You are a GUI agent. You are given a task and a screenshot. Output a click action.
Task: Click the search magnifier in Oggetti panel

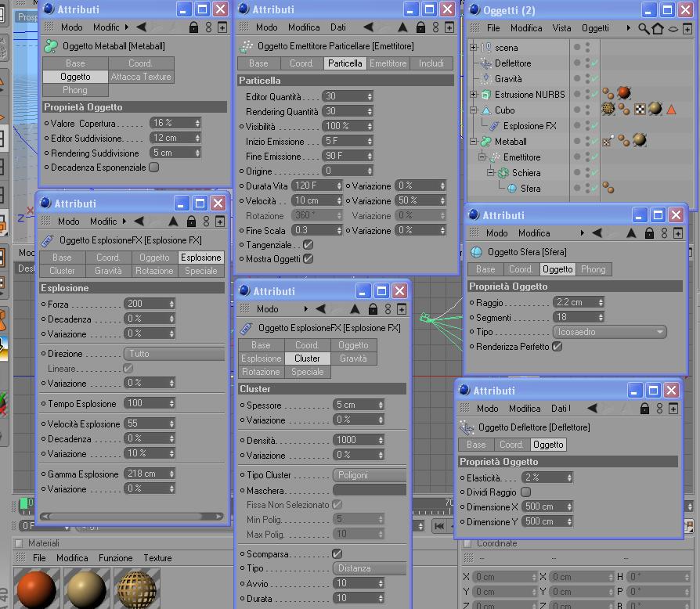pos(644,28)
